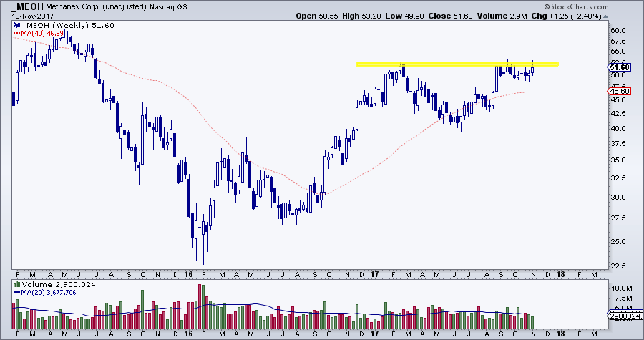Viewport: 644px width, 340px height.
Task: Click the 55.0 price axis label
Action: tap(618, 52)
